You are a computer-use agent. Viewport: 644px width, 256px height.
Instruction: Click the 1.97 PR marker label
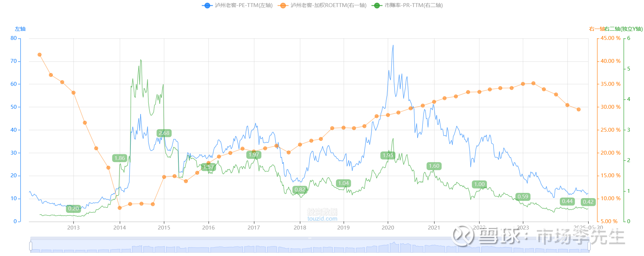click(x=254, y=155)
